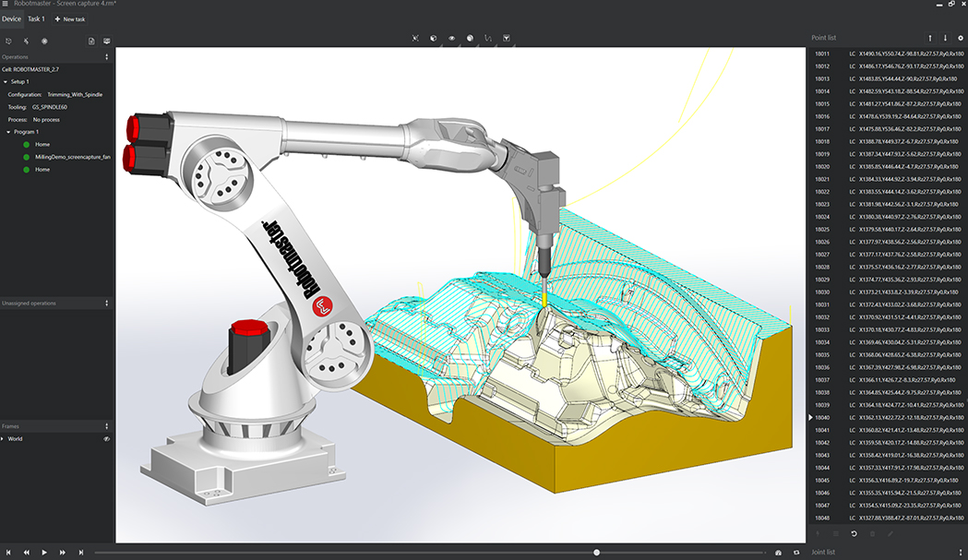The image size is (968, 560).
Task: Open the Frames panel options menu
Action: [x=107, y=426]
